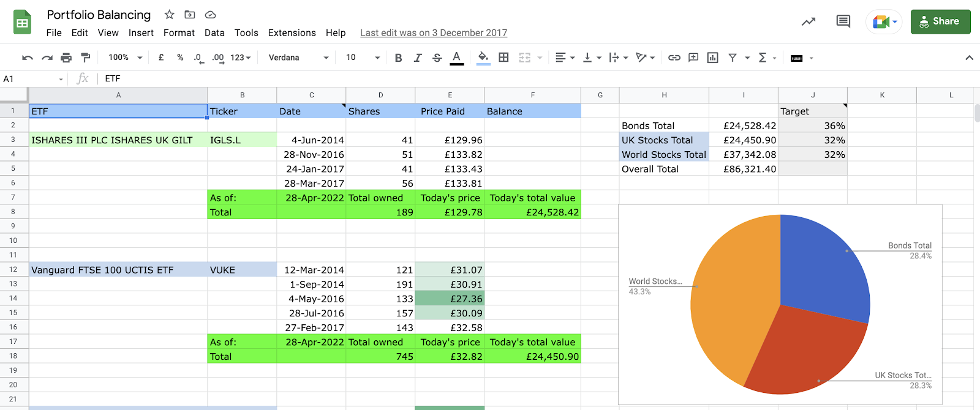980x410 pixels.
Task: Select the £24,450.90 total value cell
Action: click(x=532, y=356)
